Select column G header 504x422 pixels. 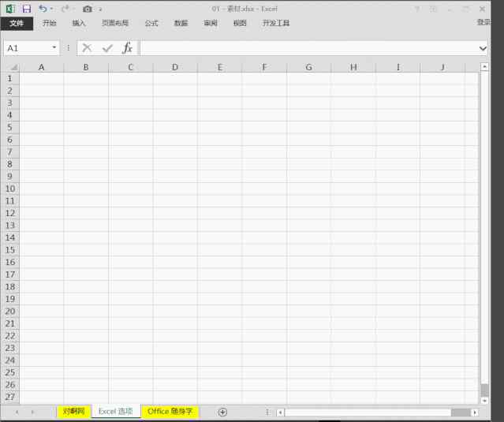click(309, 67)
